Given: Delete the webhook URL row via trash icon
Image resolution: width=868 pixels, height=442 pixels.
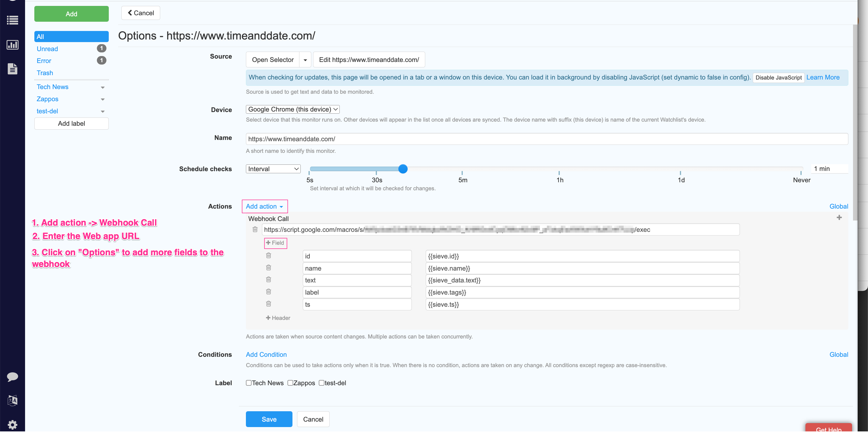Looking at the screenshot, I should point(255,229).
